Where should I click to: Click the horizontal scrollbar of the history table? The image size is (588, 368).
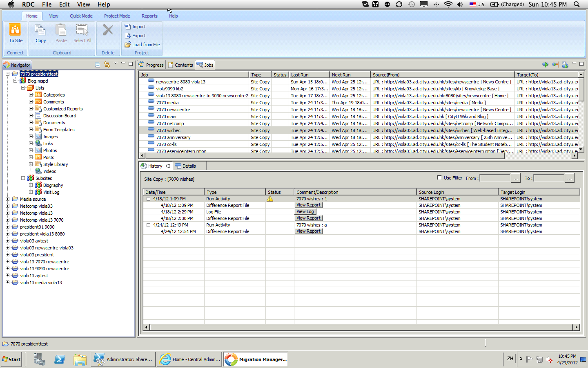361,327
